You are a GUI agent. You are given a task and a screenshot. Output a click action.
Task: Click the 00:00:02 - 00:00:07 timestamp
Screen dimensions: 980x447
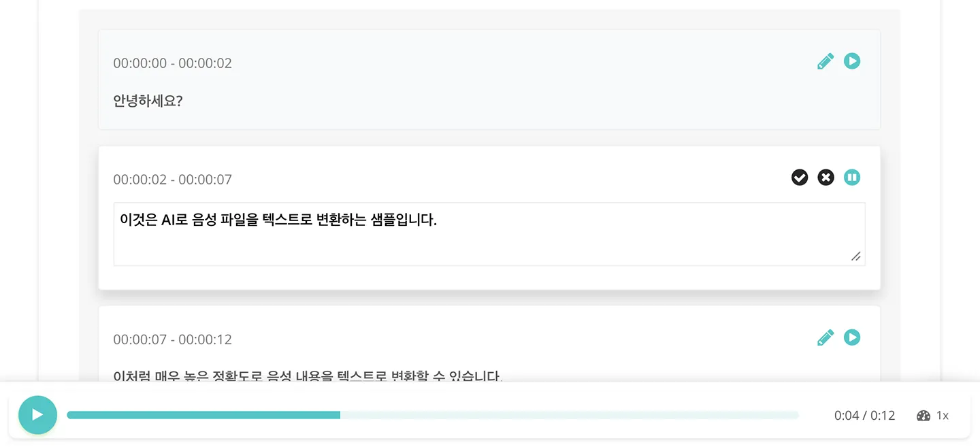pyautogui.click(x=172, y=180)
